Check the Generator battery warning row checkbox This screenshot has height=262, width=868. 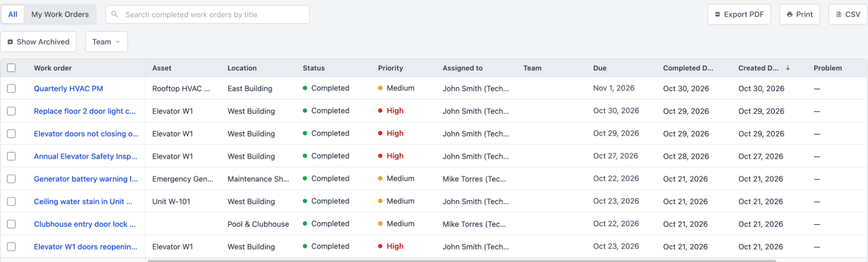[x=12, y=179]
